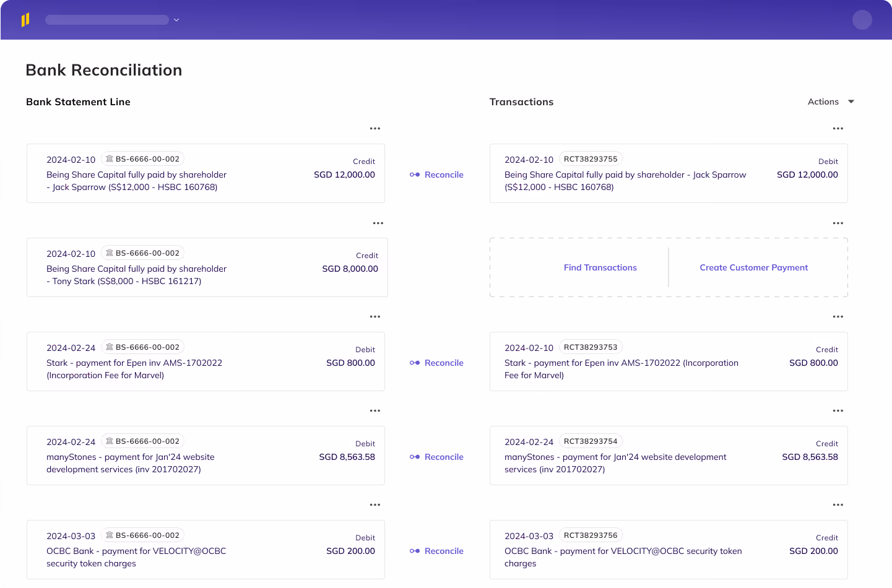Click the reconcile chain icon beside the OCBC statement row

[414, 551]
